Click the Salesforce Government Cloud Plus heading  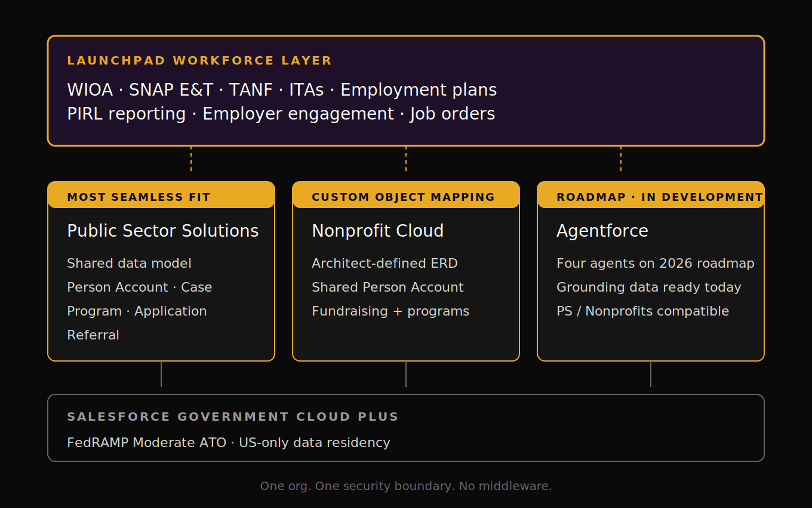click(x=233, y=417)
